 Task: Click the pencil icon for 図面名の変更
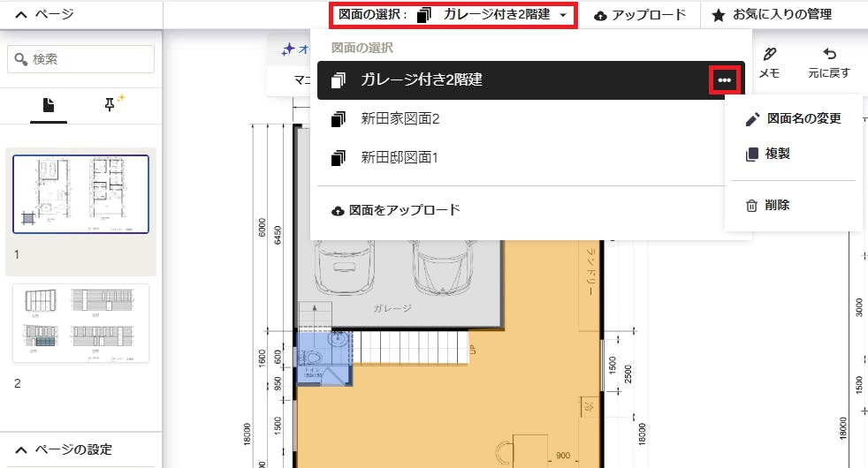coord(752,118)
